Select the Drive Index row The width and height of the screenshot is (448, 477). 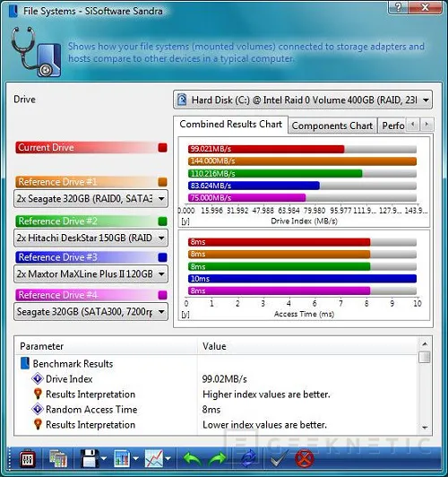(x=216, y=378)
